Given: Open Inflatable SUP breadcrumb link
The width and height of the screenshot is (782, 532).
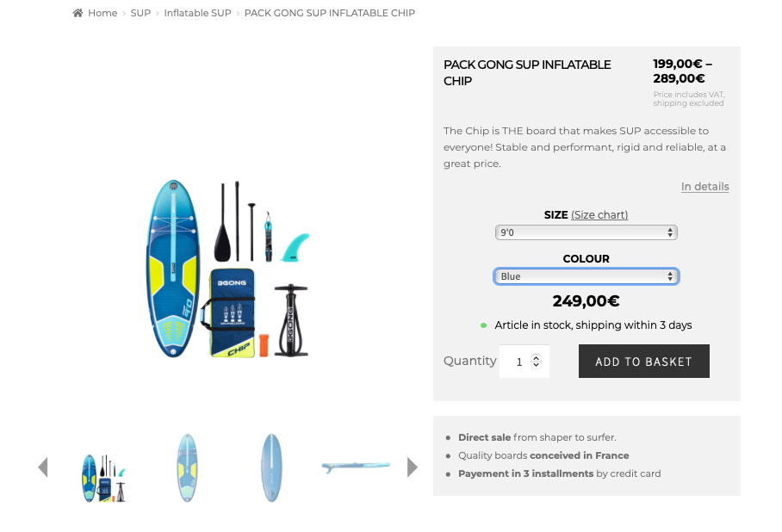Looking at the screenshot, I should point(197,13).
